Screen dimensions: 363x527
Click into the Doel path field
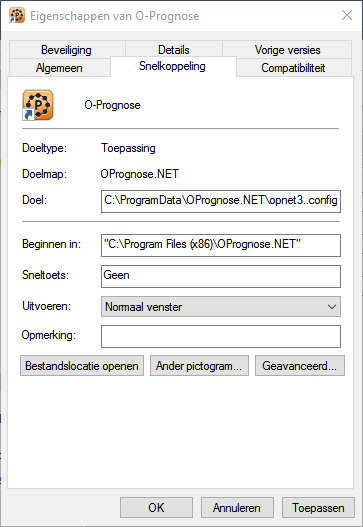tap(221, 201)
